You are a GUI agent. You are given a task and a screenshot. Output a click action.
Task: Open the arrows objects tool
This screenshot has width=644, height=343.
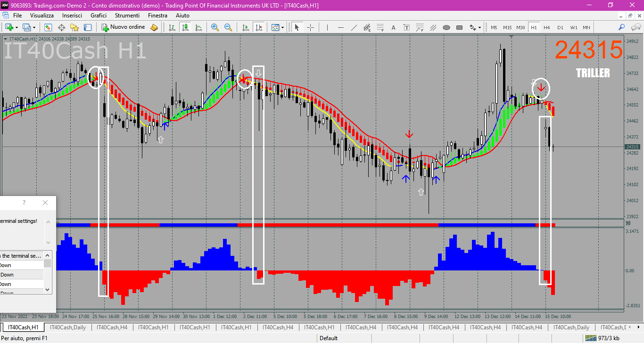(x=472, y=27)
